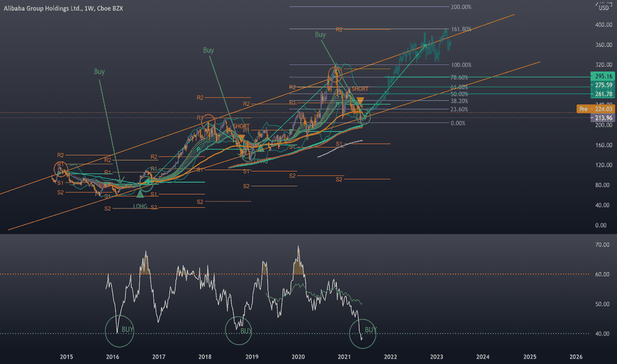Viewport: 617px width, 364px height.
Task: Click the BUY circle at the 2021 RSI low
Action: (363, 334)
